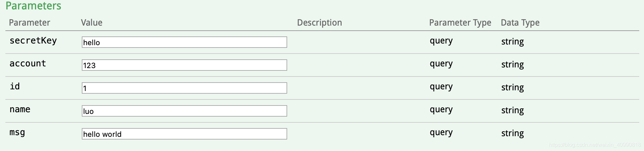The height and width of the screenshot is (151, 644).
Task: Click string data type in the msg row
Action: click(x=512, y=133)
